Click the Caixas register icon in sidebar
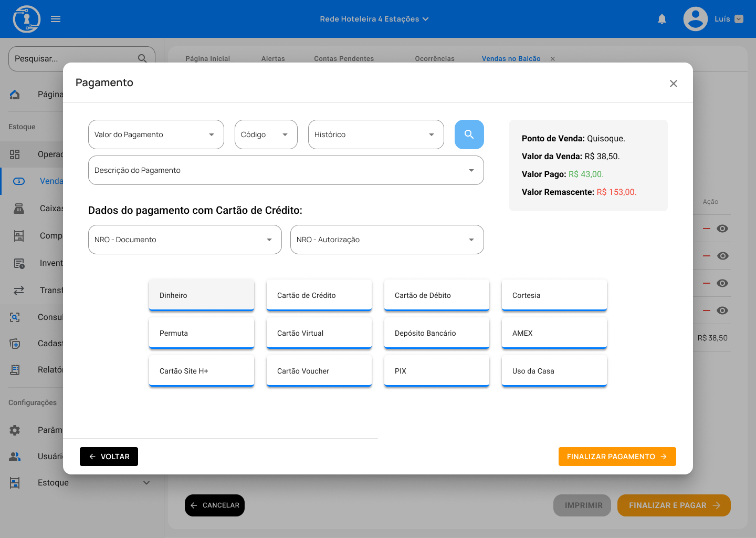The image size is (756, 538). 19,209
